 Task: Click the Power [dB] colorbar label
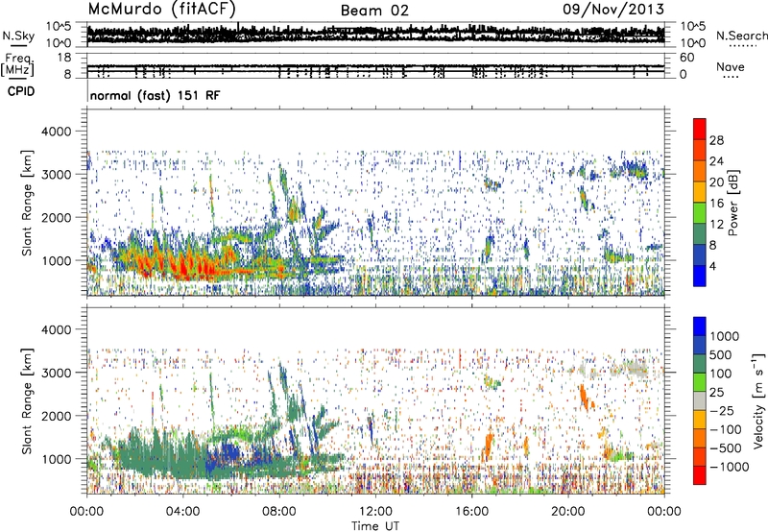732,203
